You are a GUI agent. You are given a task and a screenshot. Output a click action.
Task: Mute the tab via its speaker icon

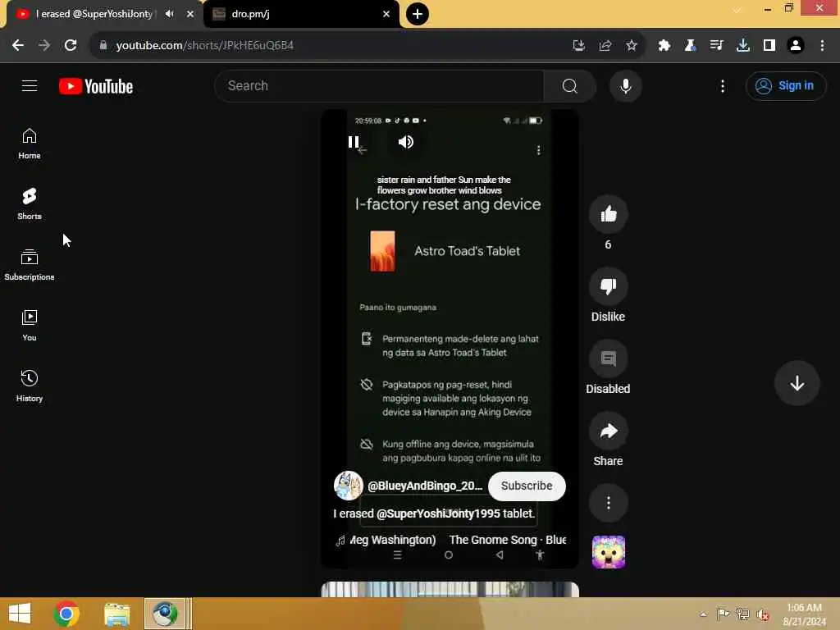(169, 14)
